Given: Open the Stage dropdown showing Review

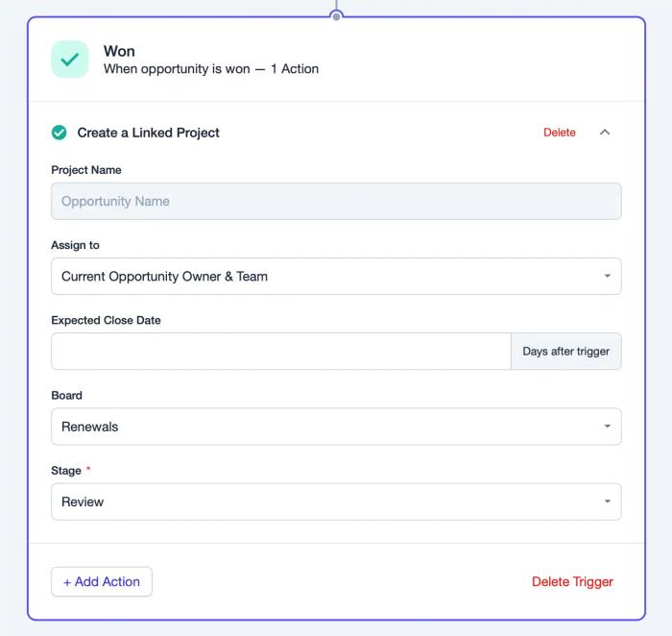Looking at the screenshot, I should 336,501.
